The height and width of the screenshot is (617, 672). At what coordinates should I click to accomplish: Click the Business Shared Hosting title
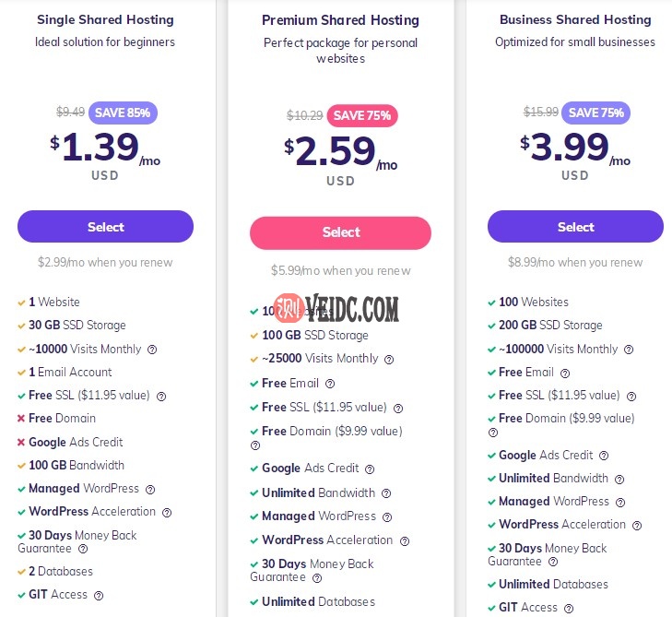coord(575,19)
